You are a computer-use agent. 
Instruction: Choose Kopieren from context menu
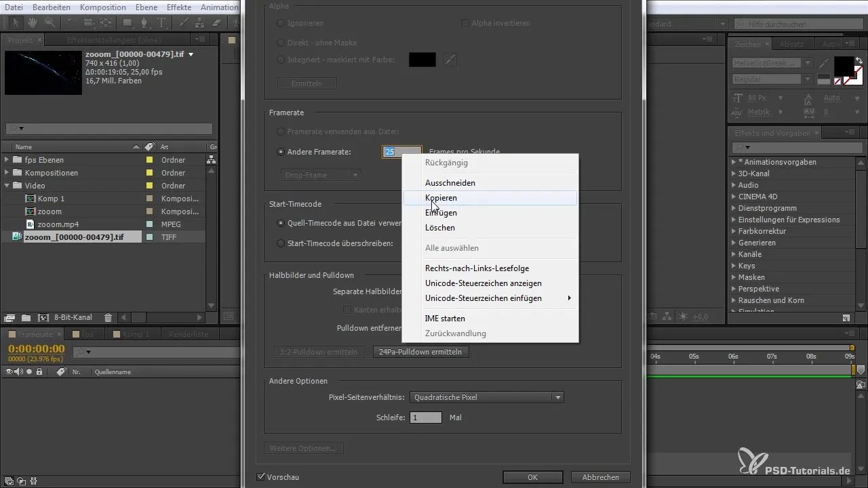[490, 198]
